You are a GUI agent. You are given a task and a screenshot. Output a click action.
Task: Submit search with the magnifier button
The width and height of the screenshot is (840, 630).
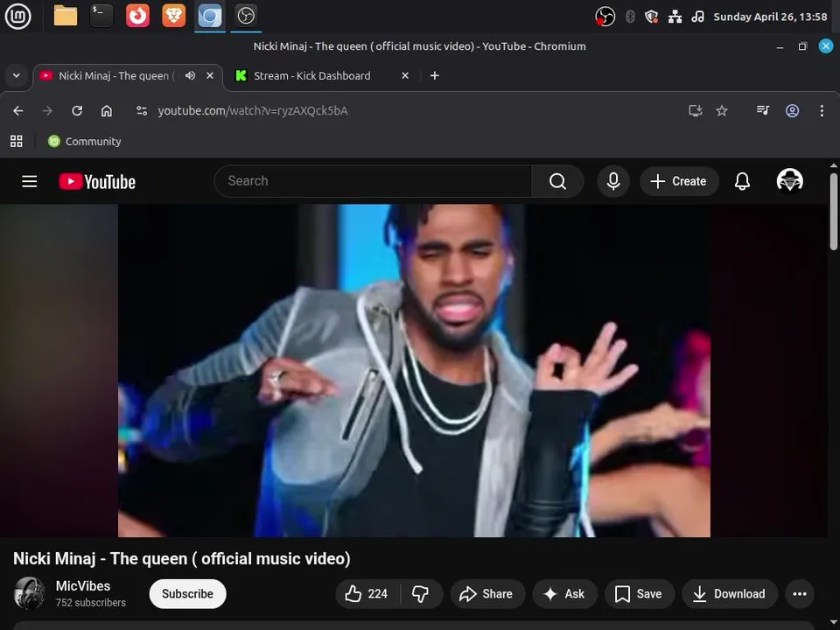pos(557,181)
